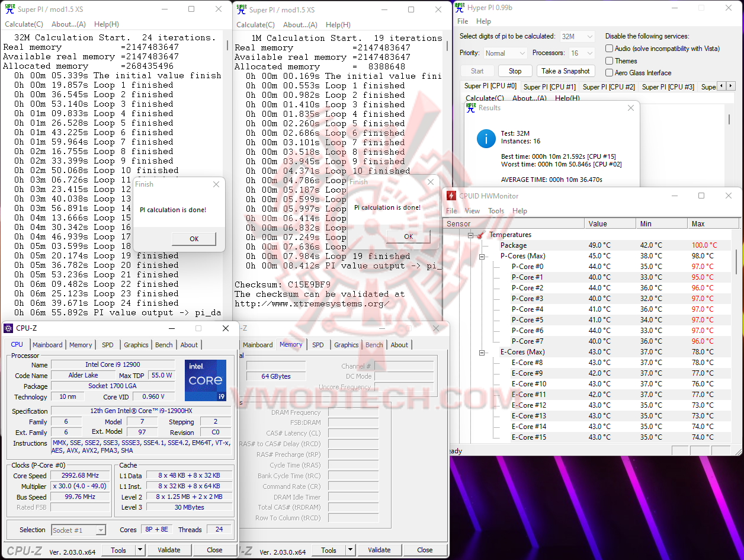Viewport: 744px width, 560px height.
Task: Switch to Super PI [CPU #2] tab
Action: (x=608, y=87)
